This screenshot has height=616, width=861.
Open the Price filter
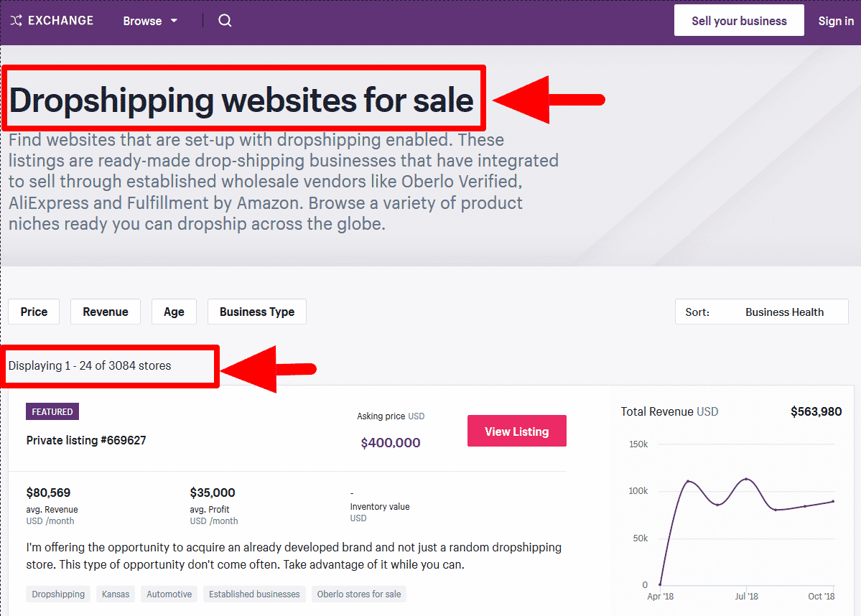34,312
